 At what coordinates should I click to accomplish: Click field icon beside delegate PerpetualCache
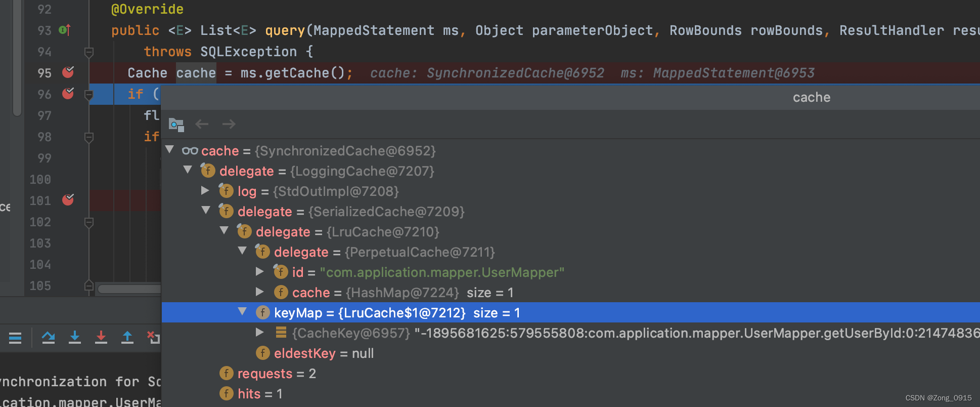point(262,252)
